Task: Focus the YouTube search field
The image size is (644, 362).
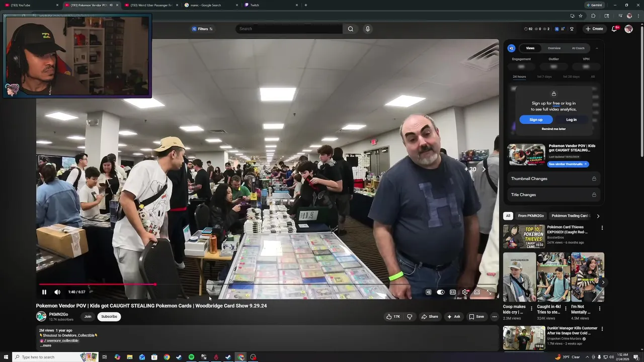Action: pyautogui.click(x=289, y=29)
